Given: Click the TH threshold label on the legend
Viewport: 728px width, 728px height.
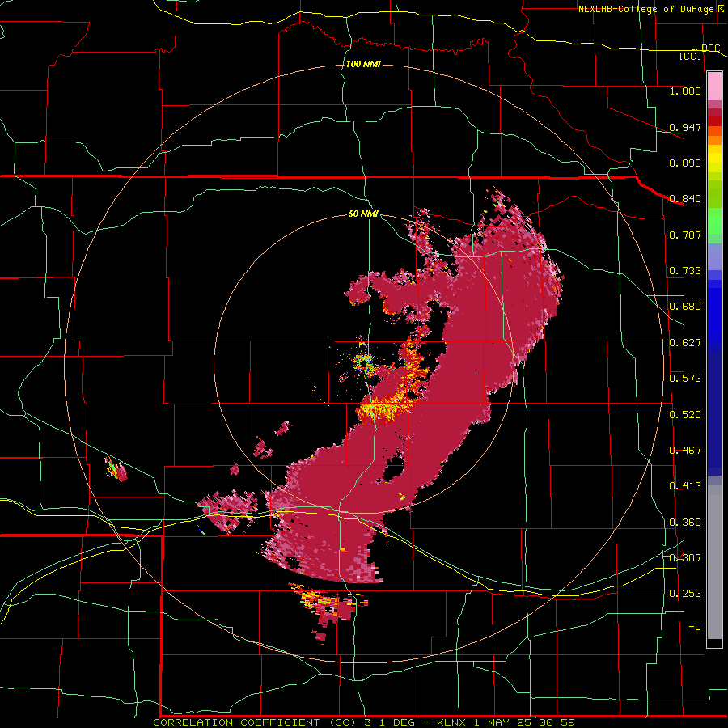Looking at the screenshot, I should click(695, 630).
